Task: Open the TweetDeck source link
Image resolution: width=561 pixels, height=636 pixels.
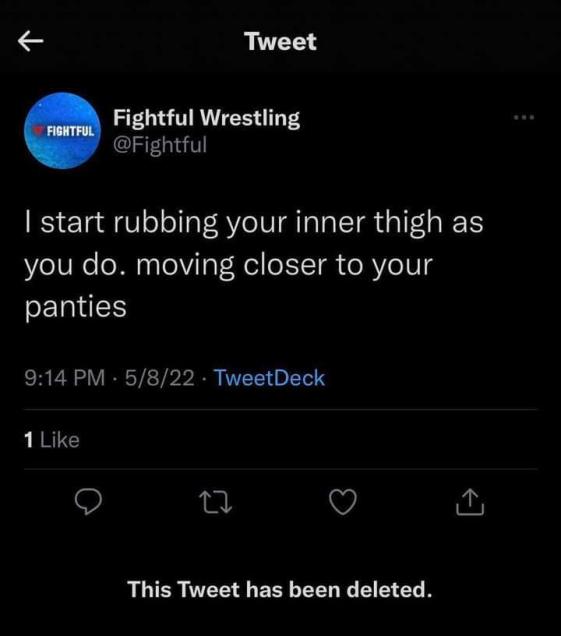Action: pyautogui.click(x=269, y=378)
